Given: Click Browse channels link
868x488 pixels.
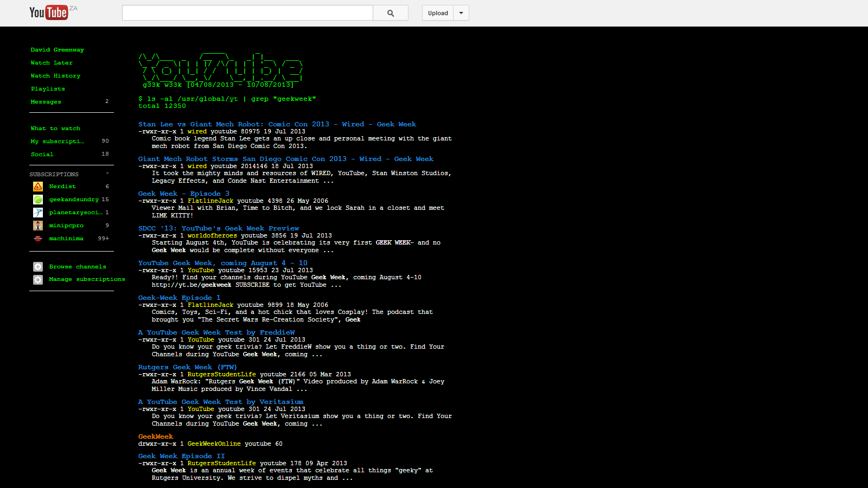Looking at the screenshot, I should [x=78, y=267].
